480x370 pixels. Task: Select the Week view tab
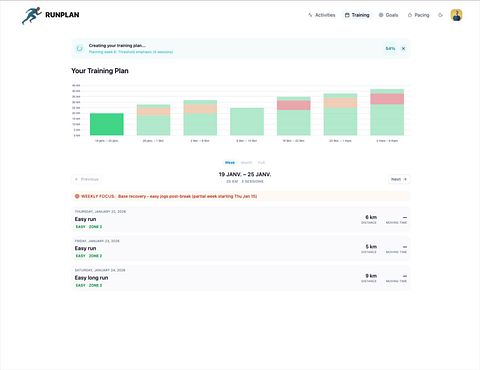[x=230, y=163]
